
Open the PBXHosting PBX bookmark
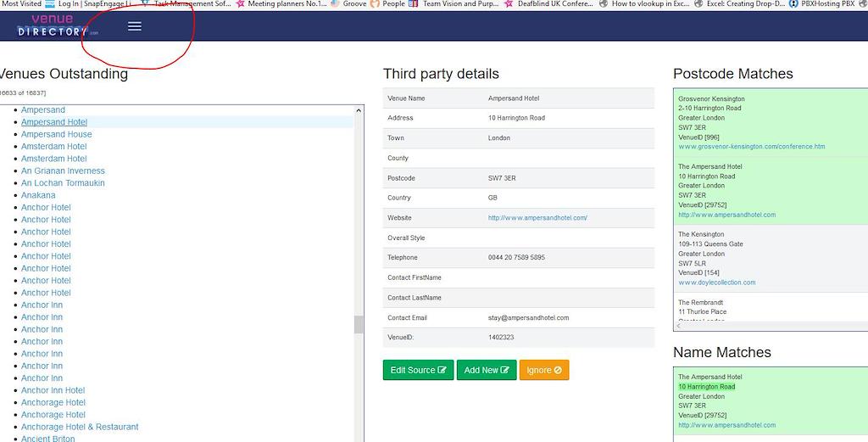pos(822,3)
